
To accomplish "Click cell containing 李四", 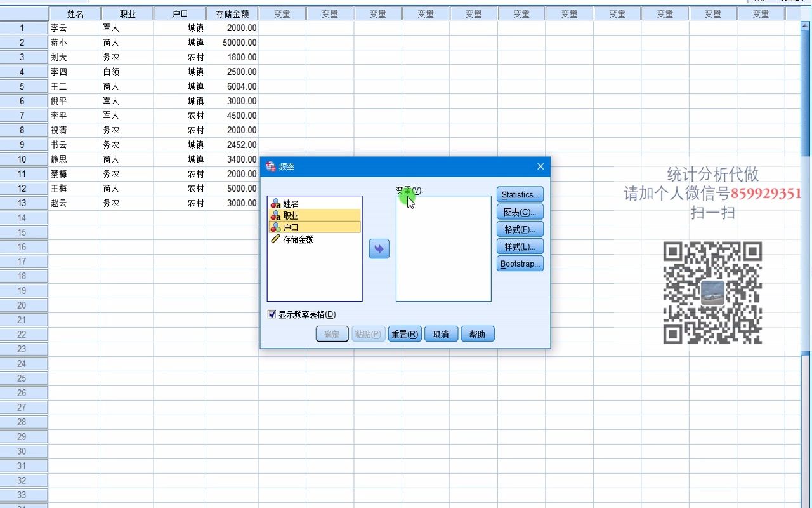I will click(x=75, y=72).
